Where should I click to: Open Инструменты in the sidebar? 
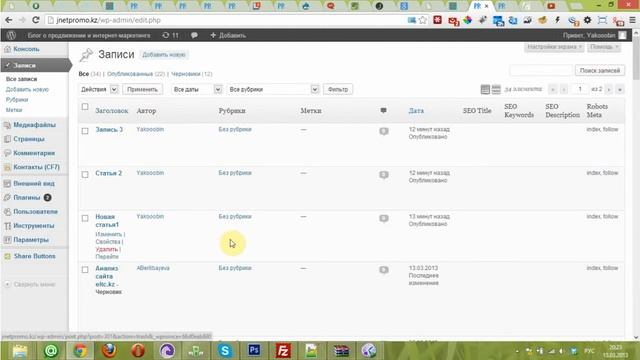[33, 226]
